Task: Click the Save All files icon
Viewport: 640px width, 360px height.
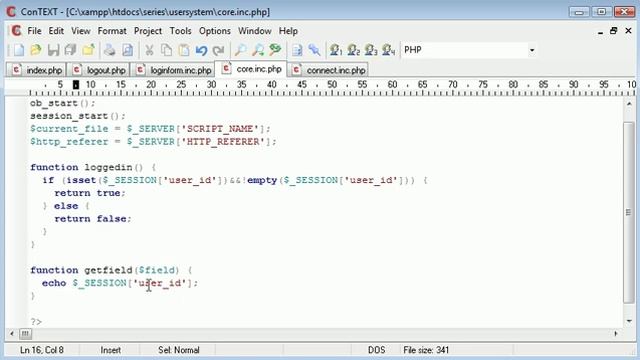Action: tap(71, 50)
